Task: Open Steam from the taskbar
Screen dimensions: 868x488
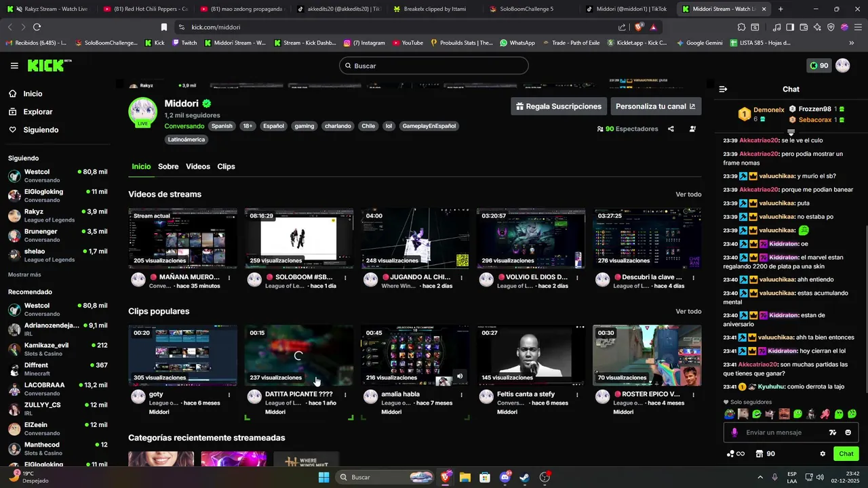Action: point(525,477)
